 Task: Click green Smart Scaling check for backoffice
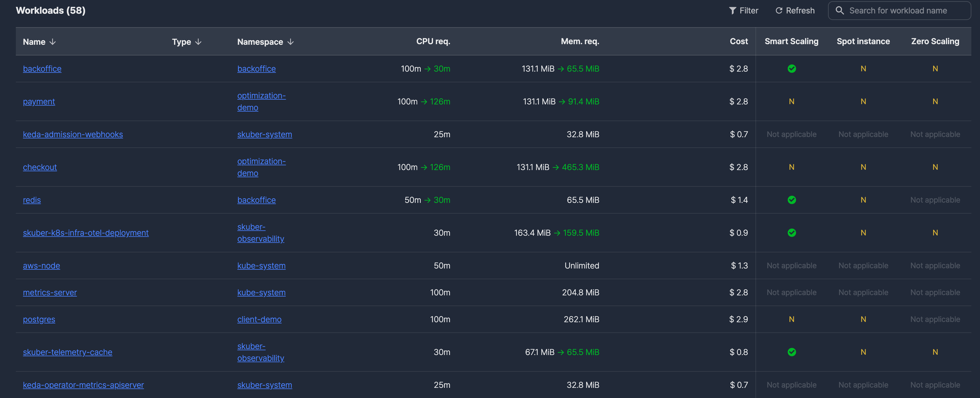(792, 69)
